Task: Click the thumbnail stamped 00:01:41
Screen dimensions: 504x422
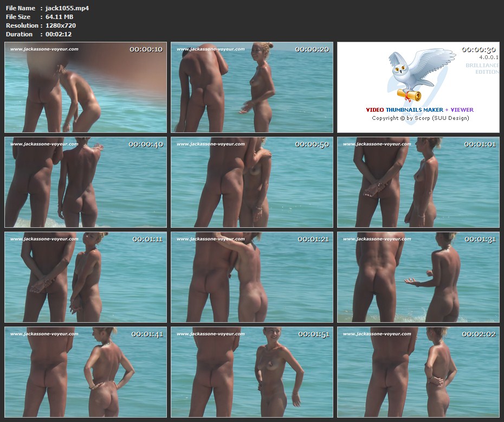Action: click(x=86, y=372)
